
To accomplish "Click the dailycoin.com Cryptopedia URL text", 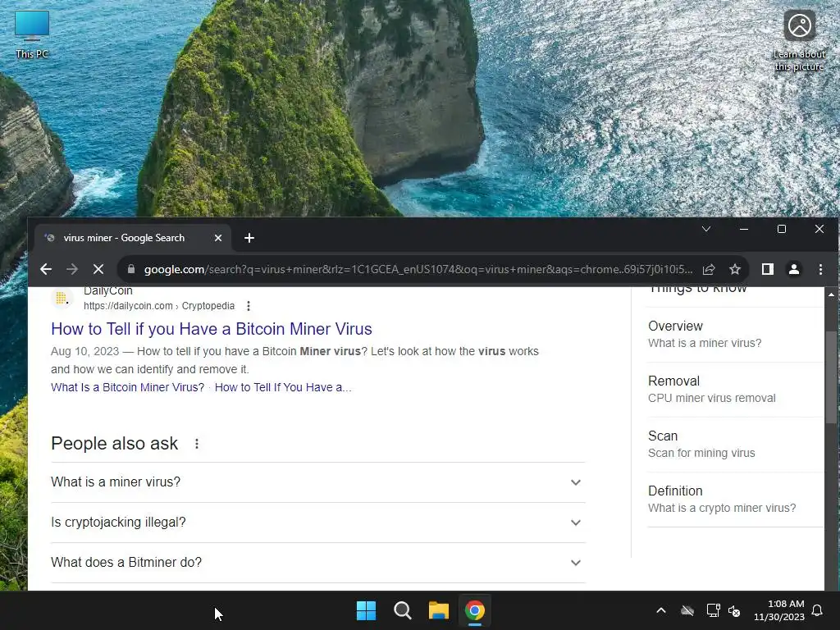I will point(159,306).
